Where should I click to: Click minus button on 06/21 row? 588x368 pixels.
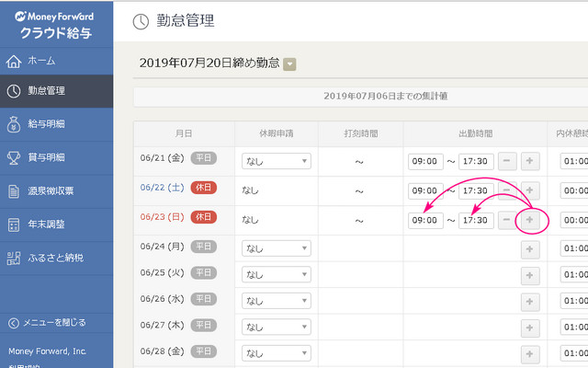tap(507, 161)
